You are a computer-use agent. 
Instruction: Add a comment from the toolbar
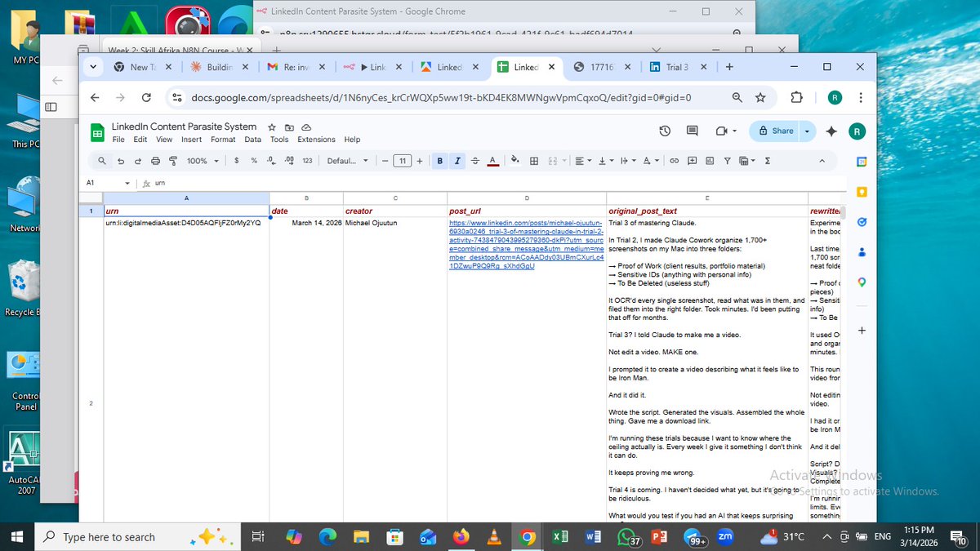[692, 161]
